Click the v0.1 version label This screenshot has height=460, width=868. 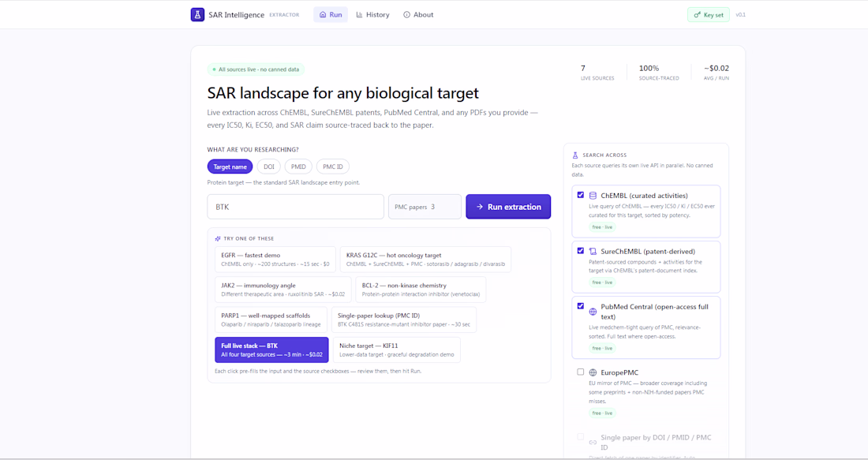741,15
